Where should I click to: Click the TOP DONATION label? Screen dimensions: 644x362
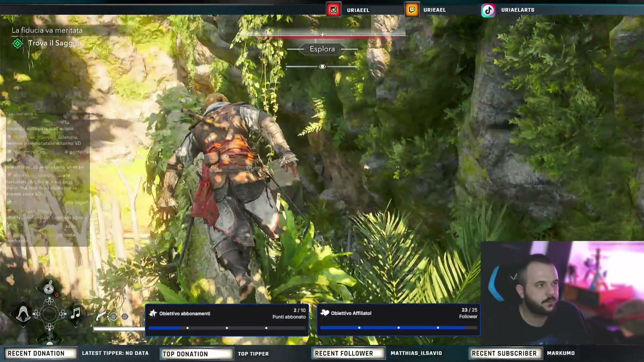click(x=197, y=354)
